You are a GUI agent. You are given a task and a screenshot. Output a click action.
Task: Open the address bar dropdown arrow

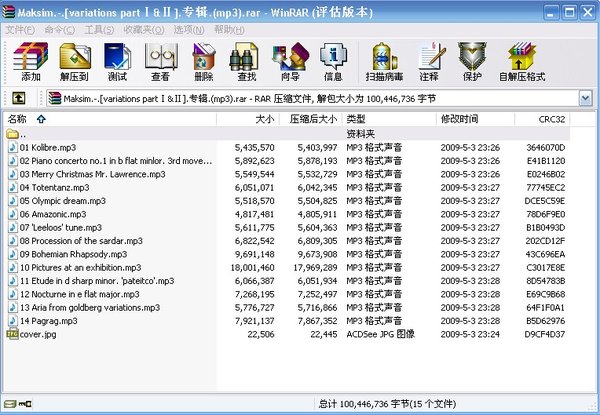tap(585, 99)
